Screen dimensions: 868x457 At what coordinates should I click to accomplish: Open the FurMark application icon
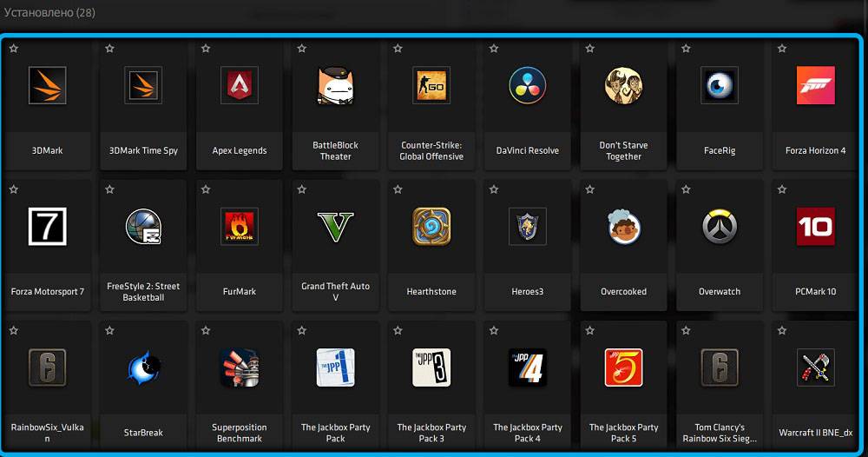pyautogui.click(x=239, y=226)
